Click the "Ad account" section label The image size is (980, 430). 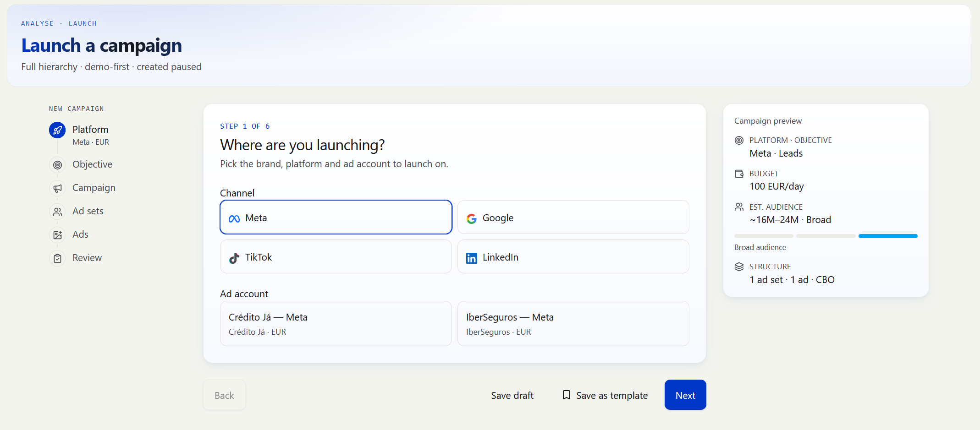pos(244,294)
